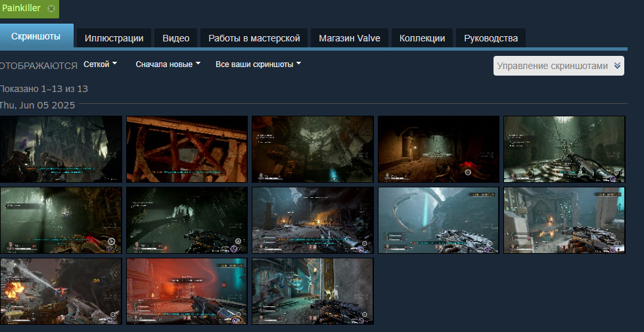
Task: Click the double chevron on Управление скриншотами
Action: click(x=617, y=66)
